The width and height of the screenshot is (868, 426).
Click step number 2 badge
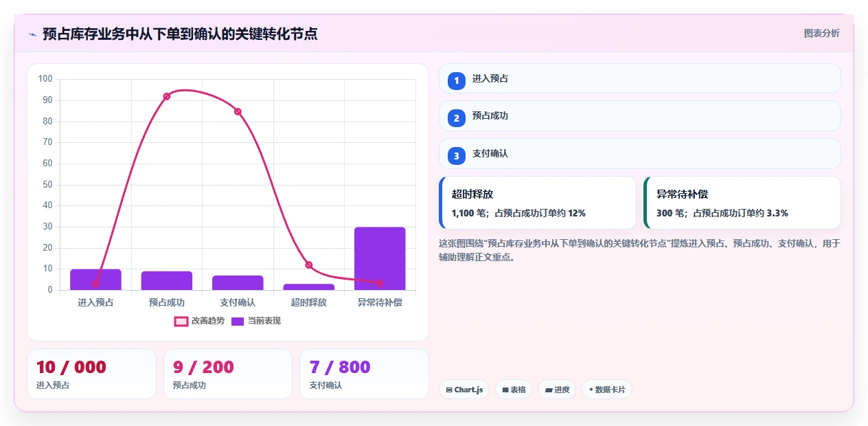pyautogui.click(x=457, y=118)
